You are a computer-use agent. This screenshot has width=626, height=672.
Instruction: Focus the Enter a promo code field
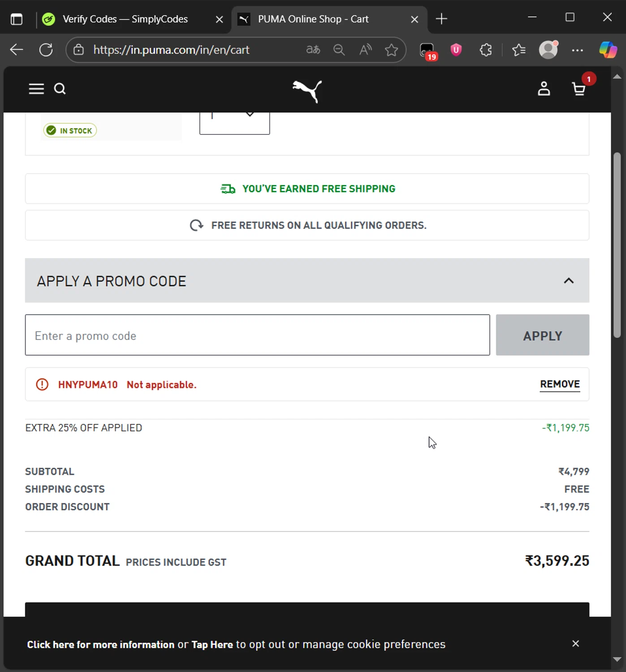258,335
